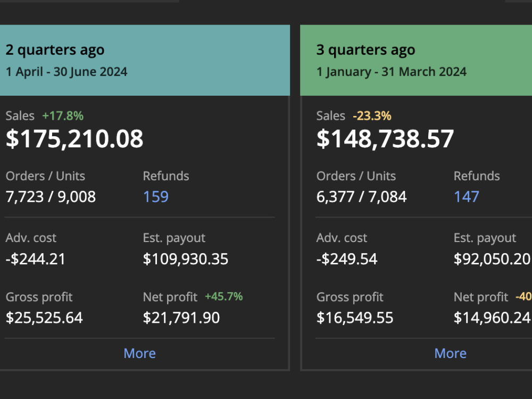Open More link in 2 quarters ago card
532x399 pixels.
(139, 353)
